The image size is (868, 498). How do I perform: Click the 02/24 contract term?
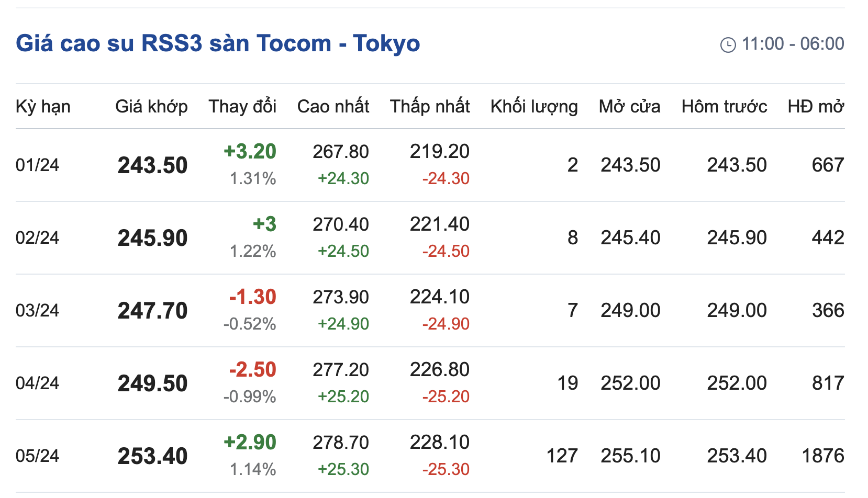click(x=37, y=238)
